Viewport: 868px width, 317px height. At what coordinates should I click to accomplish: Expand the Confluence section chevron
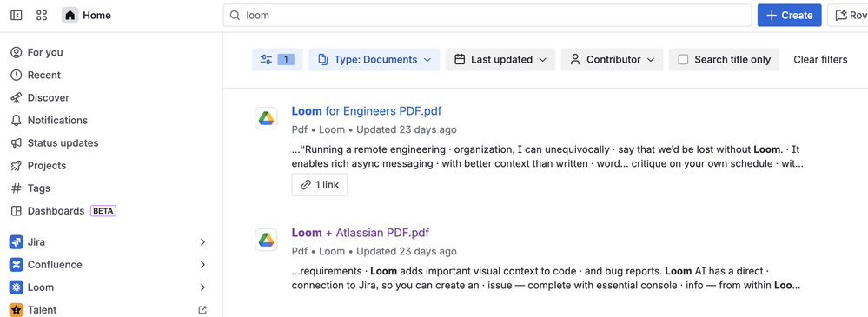[x=202, y=264]
